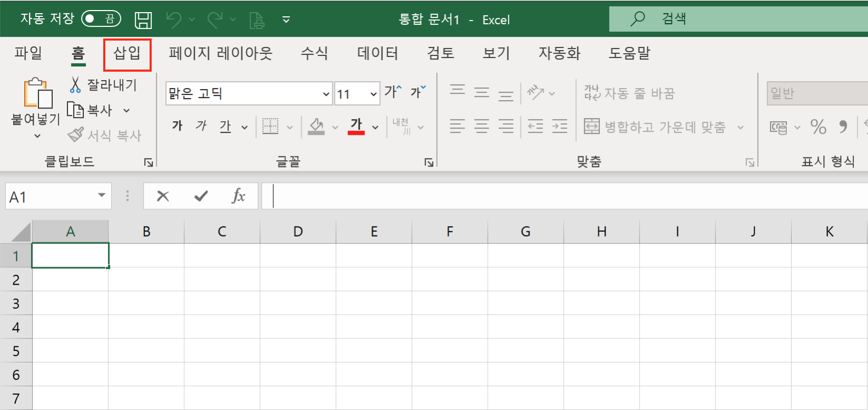Click the fx insert function icon
The height and width of the screenshot is (410, 868).
tap(239, 196)
